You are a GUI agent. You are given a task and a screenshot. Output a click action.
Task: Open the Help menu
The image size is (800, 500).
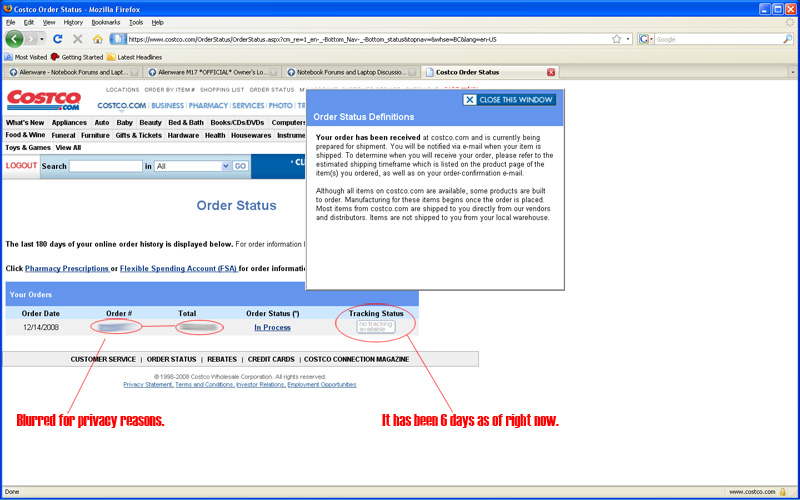point(158,22)
